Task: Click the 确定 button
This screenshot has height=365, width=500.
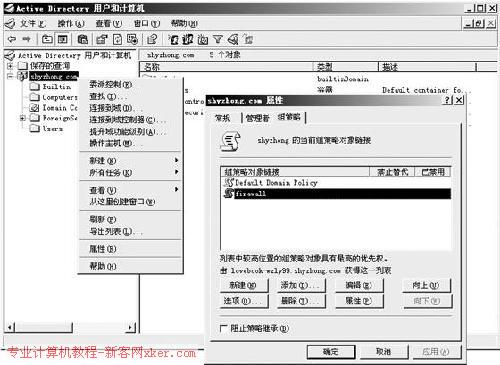Action: 331,352
